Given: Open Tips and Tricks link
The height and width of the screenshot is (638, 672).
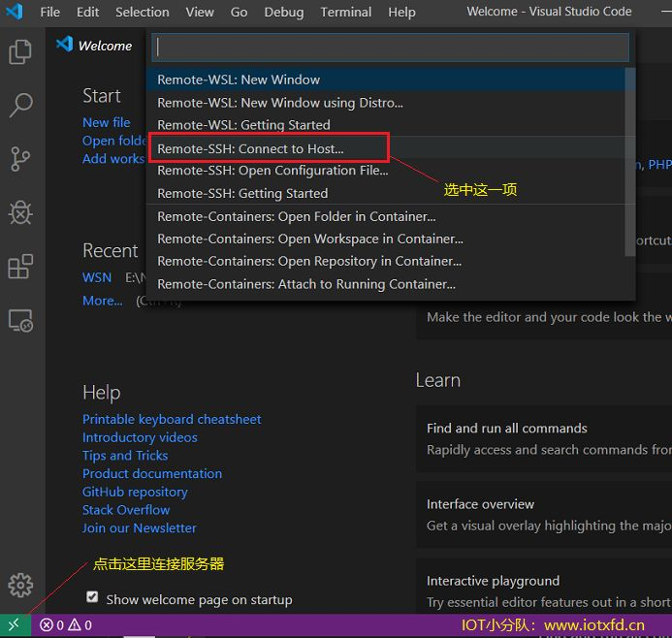Looking at the screenshot, I should 125,456.
